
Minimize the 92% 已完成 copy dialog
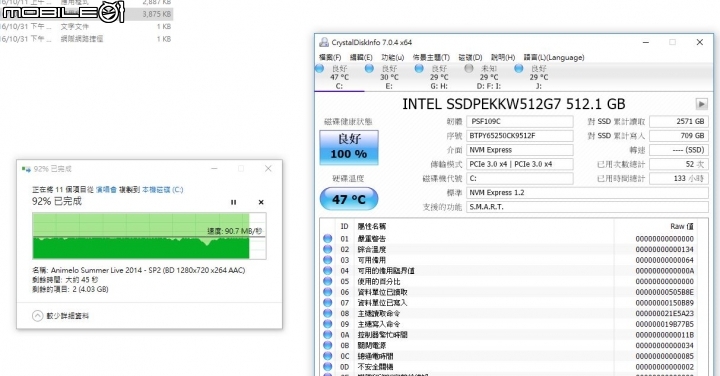pos(214,169)
